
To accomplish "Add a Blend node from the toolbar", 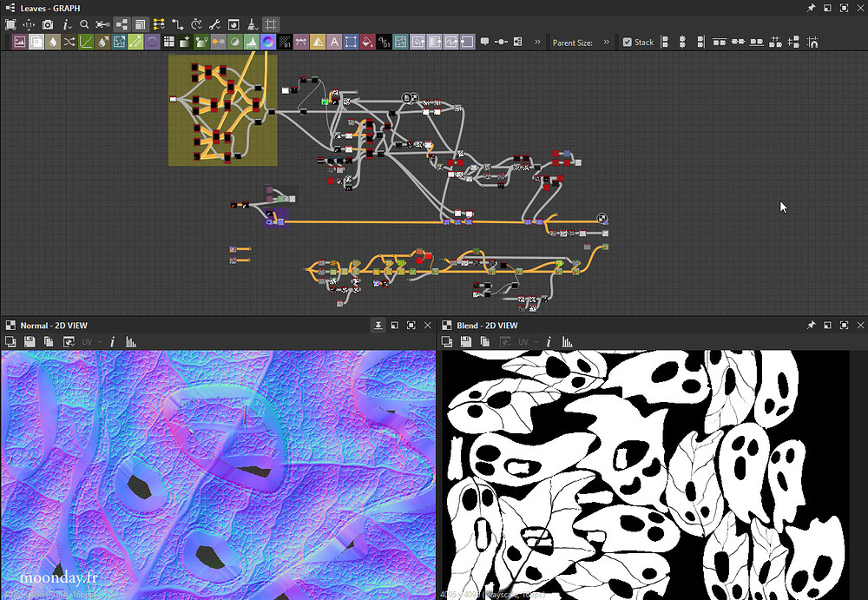I will (x=36, y=42).
